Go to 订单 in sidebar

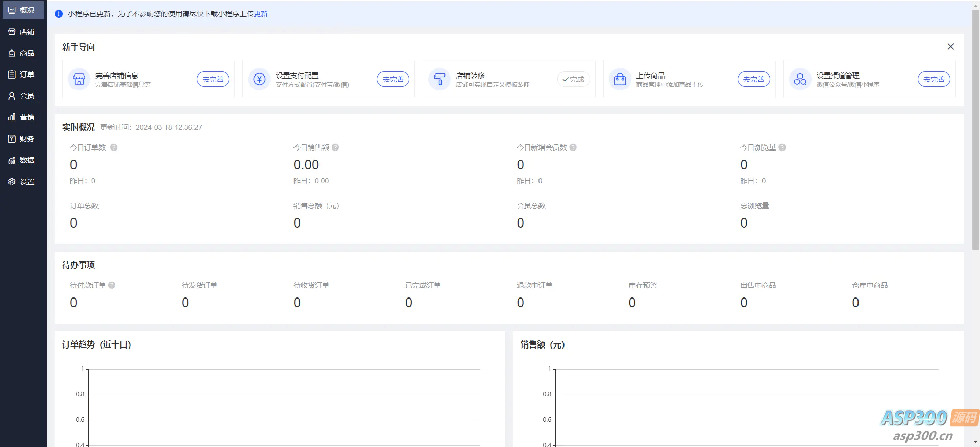click(x=22, y=74)
